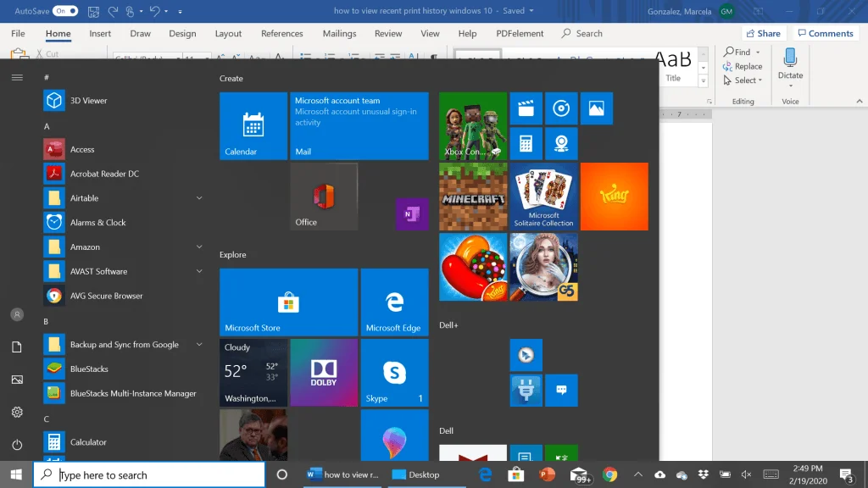
Task: Open the Comments button in Word
Action: (826, 33)
